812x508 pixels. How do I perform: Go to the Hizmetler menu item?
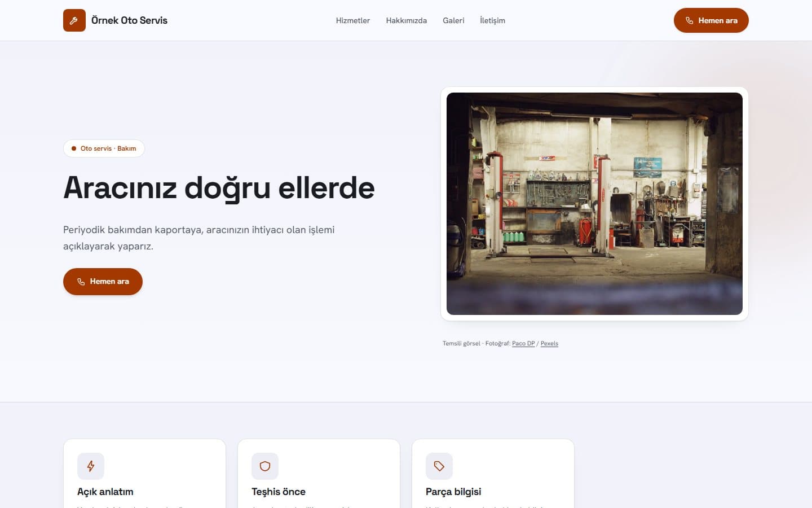353,20
